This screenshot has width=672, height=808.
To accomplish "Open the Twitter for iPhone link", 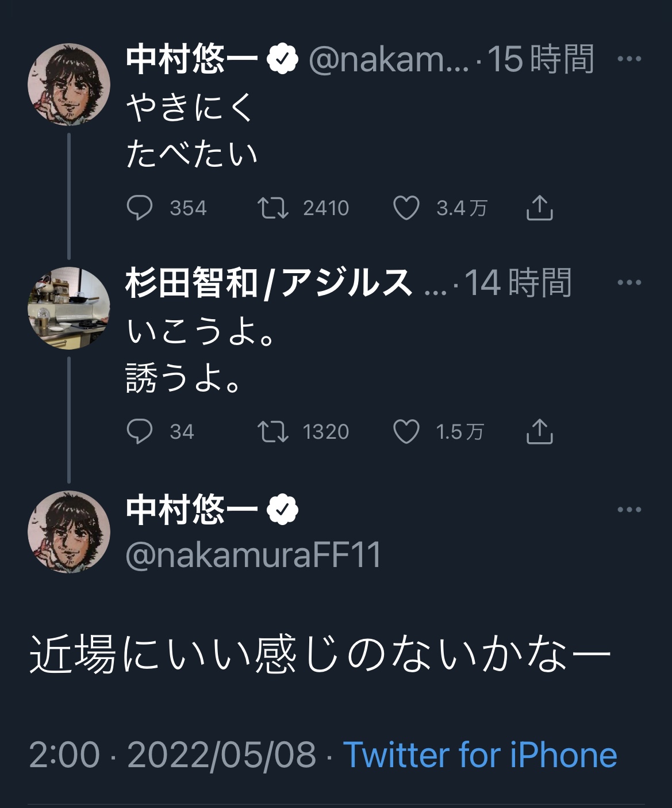I will click(x=480, y=755).
